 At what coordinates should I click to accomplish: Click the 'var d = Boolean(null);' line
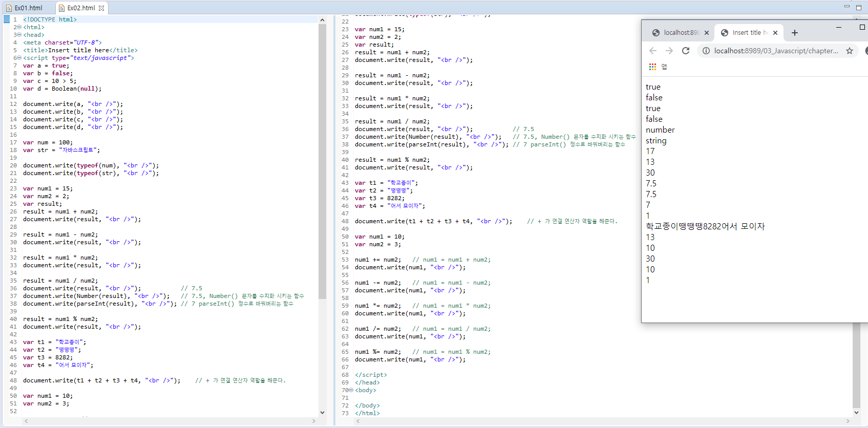click(62, 89)
